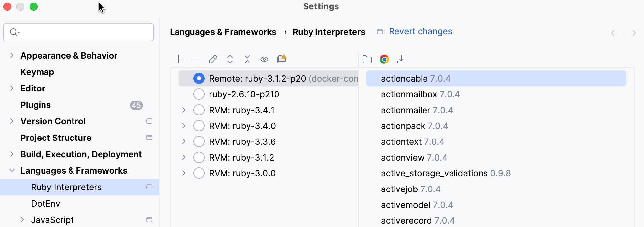This screenshot has width=644, height=227.
Task: Duplicate the interpreter using the copy icon
Action: click(x=281, y=59)
